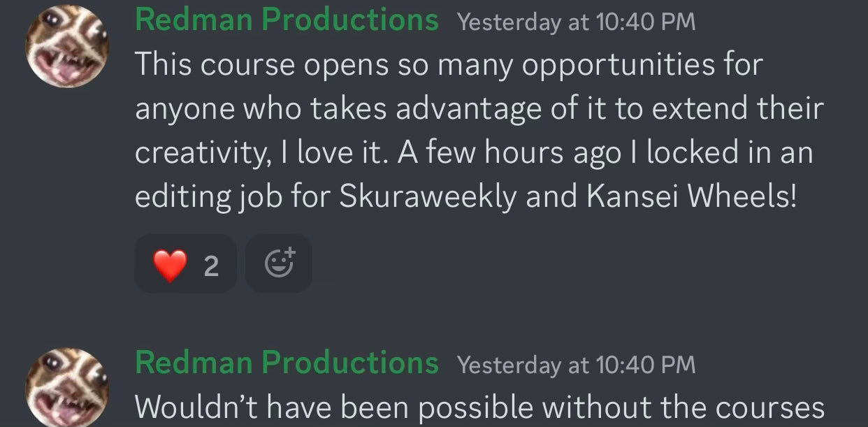Screen dimensions: 868x427
Task: Click the line starting 'This course opens'
Action: [447, 65]
